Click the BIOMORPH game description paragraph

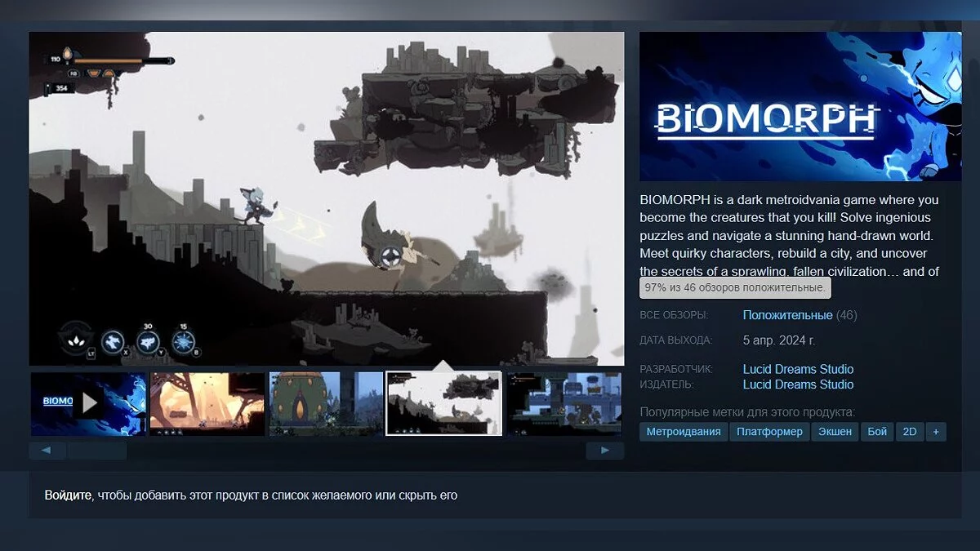pos(790,235)
